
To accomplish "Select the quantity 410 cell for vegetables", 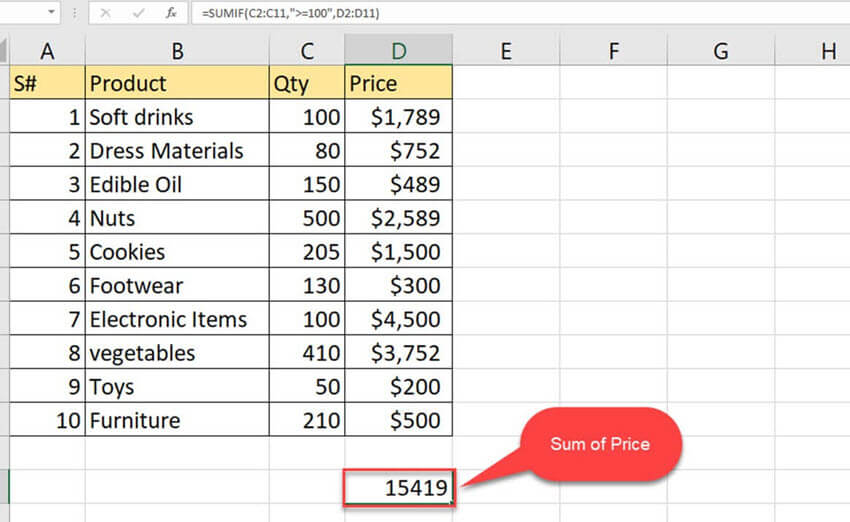I will tap(306, 353).
